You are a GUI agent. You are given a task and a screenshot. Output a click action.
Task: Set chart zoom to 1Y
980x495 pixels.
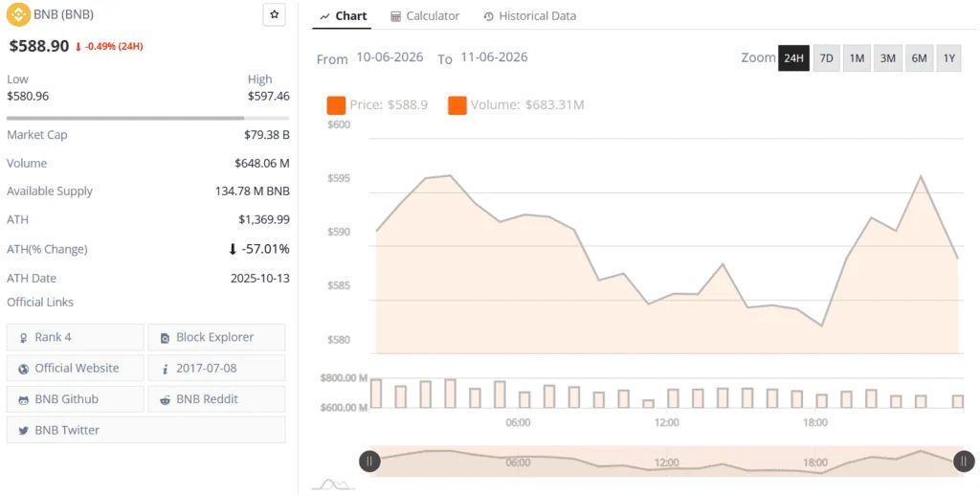[x=948, y=58]
